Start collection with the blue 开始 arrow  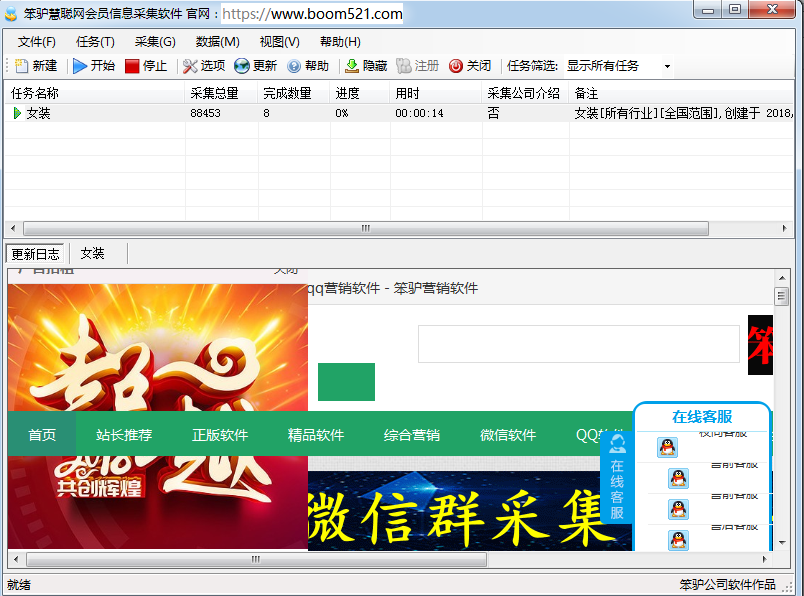point(79,66)
